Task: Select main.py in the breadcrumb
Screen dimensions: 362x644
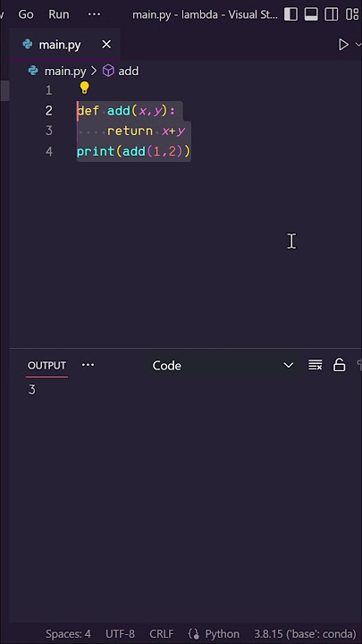Action: tap(65, 71)
